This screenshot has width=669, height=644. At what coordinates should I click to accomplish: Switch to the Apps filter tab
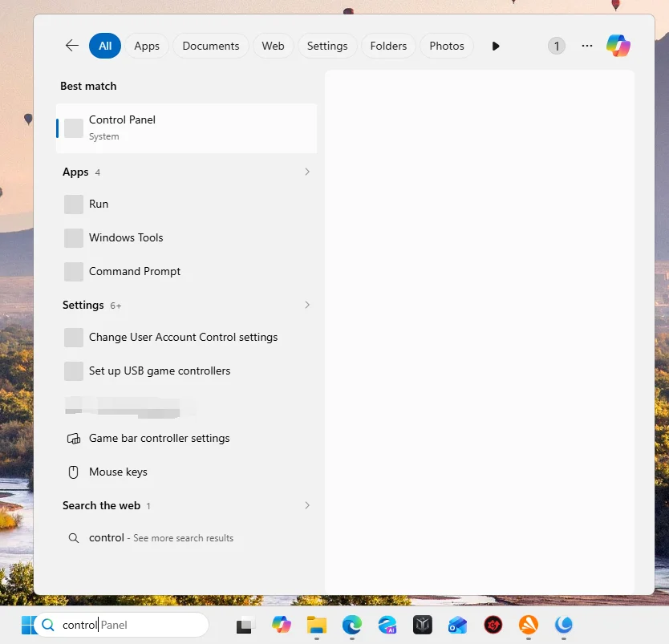coord(147,46)
